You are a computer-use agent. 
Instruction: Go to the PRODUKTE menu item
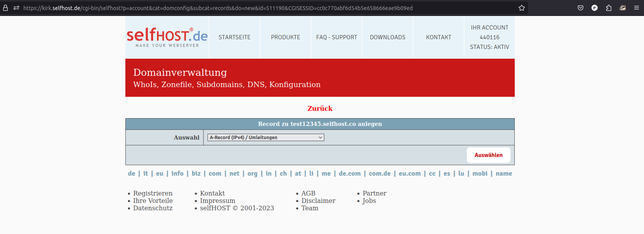tap(285, 37)
